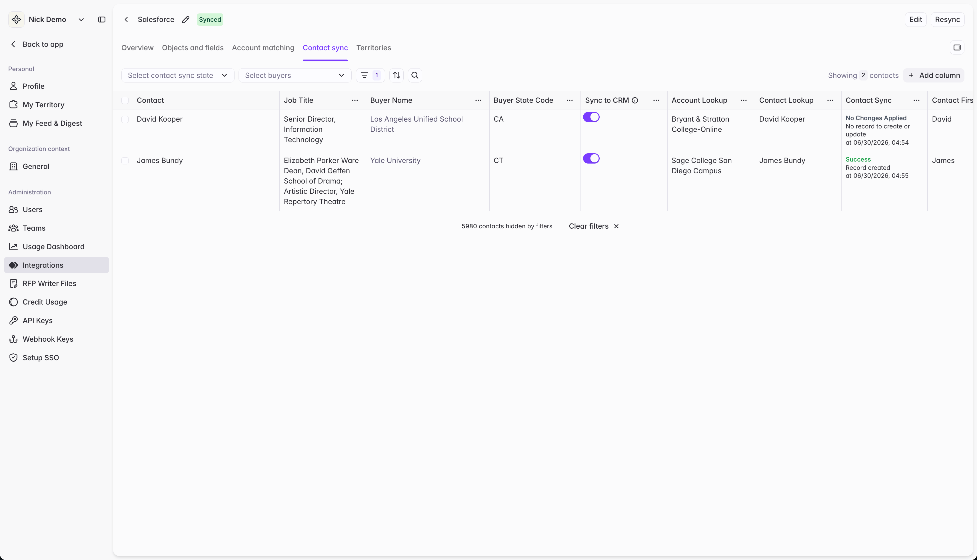Click the Resync button
This screenshot has height=560, width=977.
947,20
